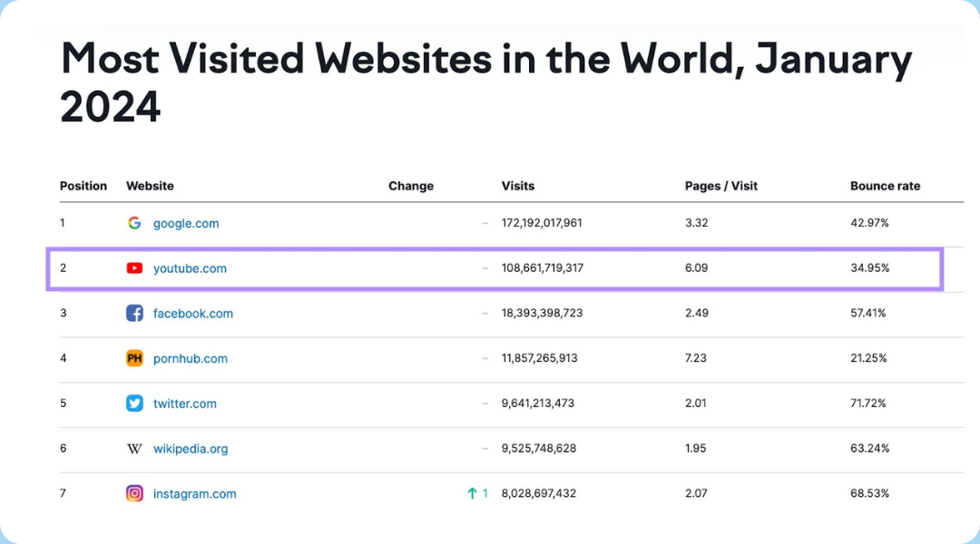The image size is (980, 544).
Task: Select the visits value 9,641,213,473
Action: 538,403
